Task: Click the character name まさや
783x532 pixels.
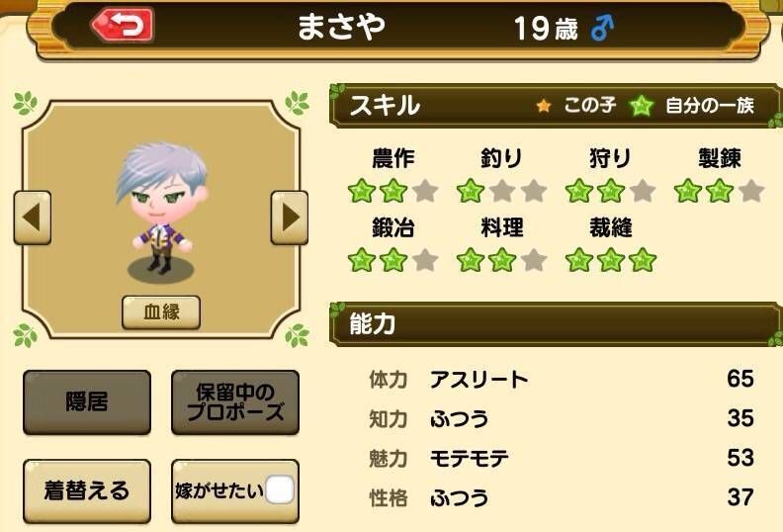Action: click(x=341, y=27)
